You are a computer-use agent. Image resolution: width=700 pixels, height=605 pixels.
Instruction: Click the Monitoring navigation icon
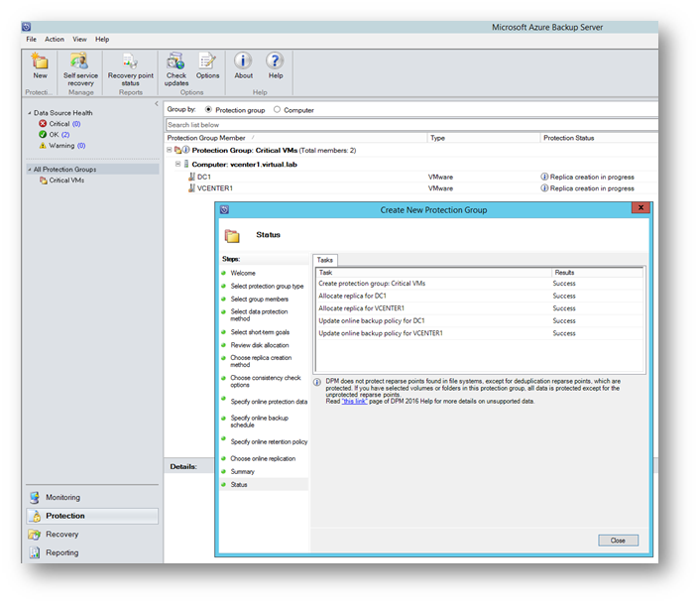point(35,497)
